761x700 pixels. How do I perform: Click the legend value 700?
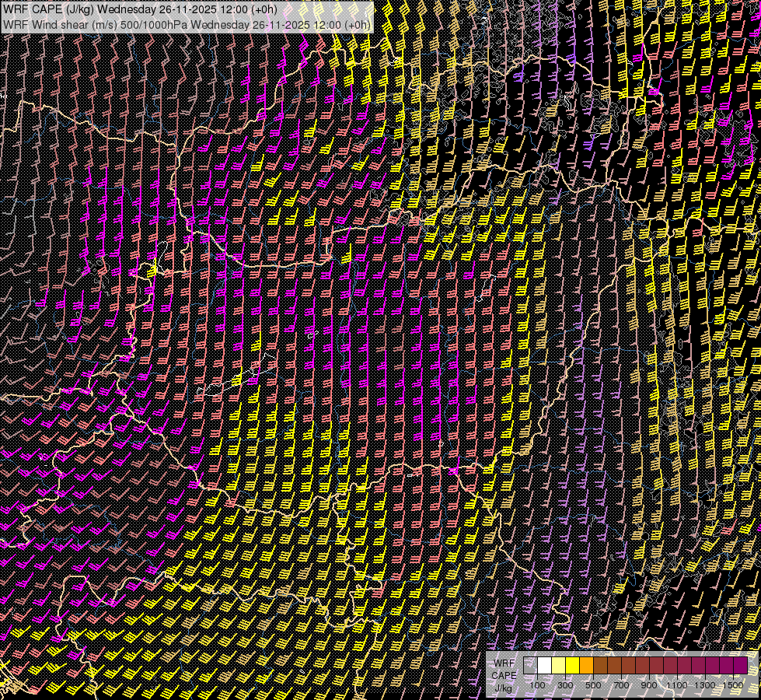pos(621,685)
